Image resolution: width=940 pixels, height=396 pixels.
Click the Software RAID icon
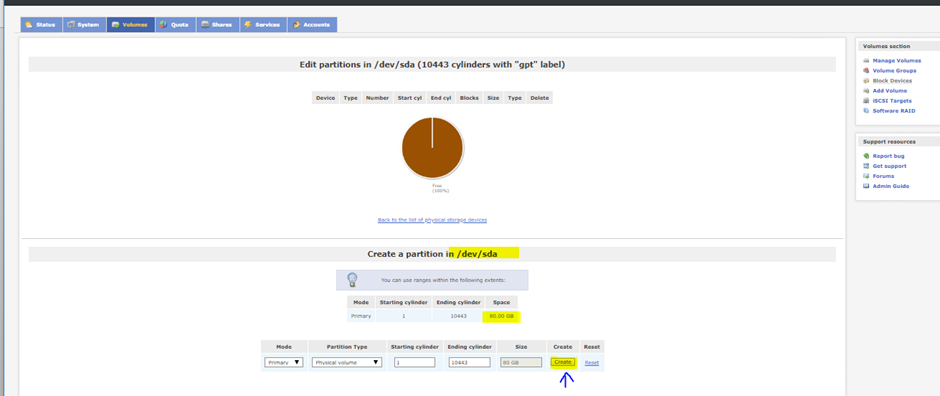[x=866, y=111]
